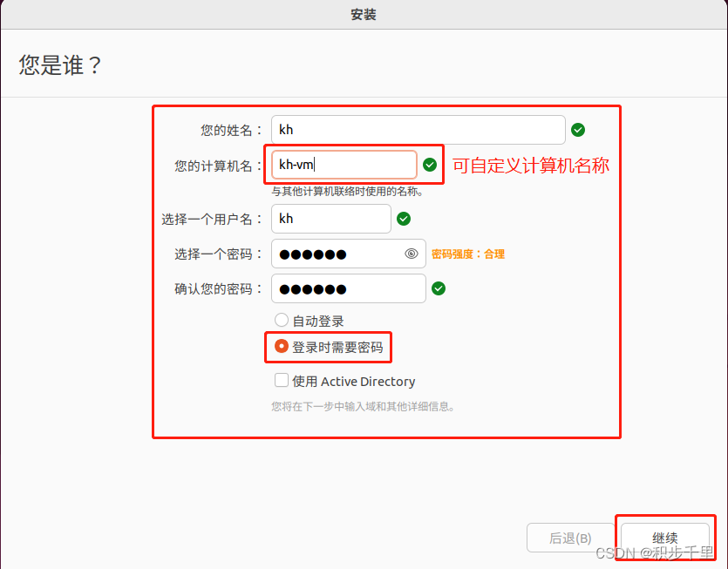Click green checkmark beside confirm password field
The width and height of the screenshot is (728, 569).
(439, 288)
